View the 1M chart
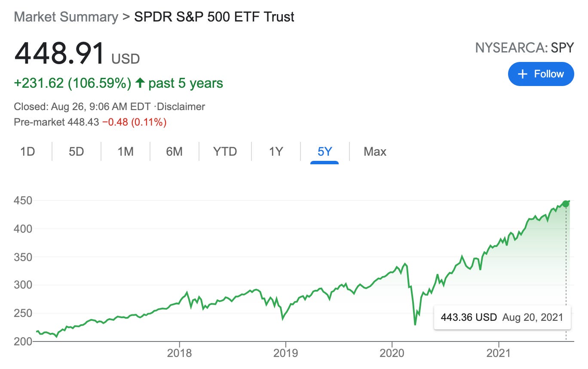This screenshot has height=369, width=588. coord(125,151)
